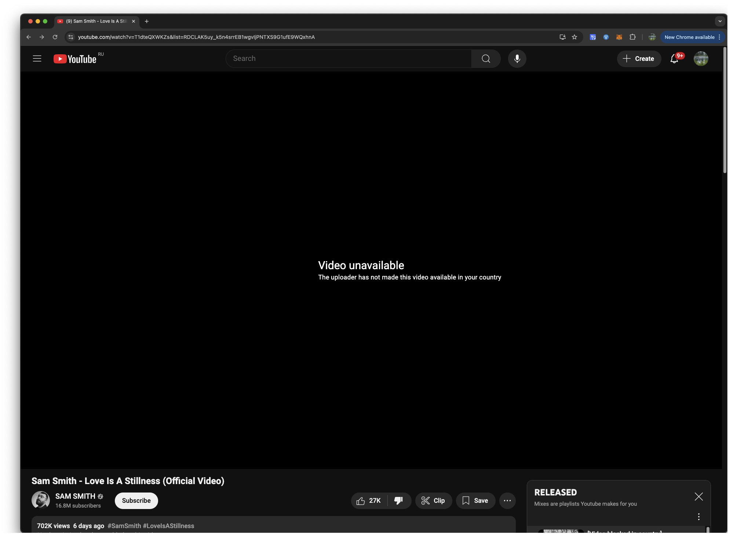Start voice search with microphone icon
The height and width of the screenshot is (560, 748).
(x=517, y=59)
